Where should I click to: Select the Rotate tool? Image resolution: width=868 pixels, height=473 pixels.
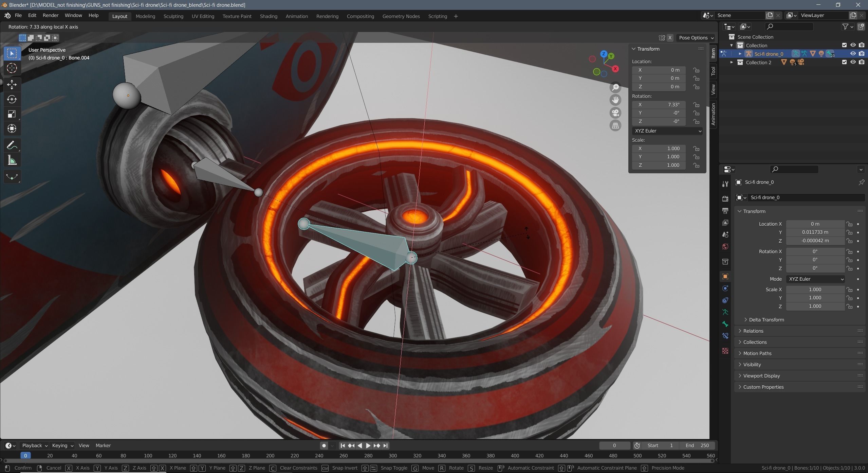(x=12, y=99)
